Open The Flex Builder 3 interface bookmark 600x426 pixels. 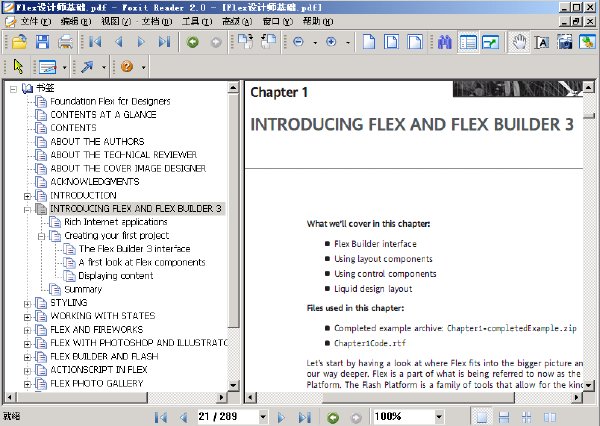click(134, 249)
